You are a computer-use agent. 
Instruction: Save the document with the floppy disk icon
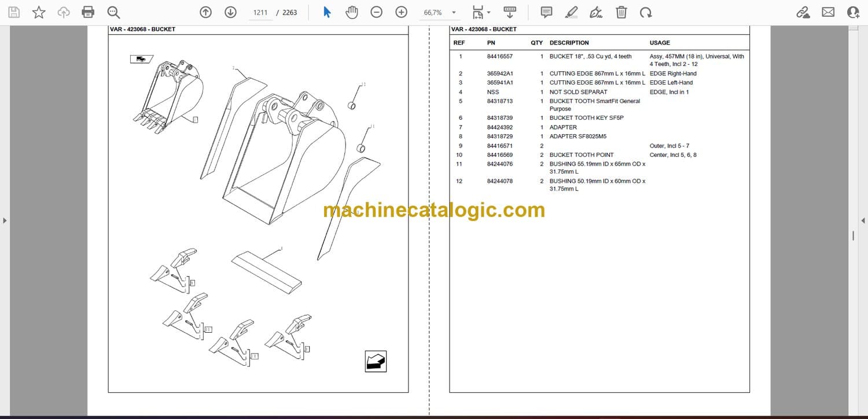(14, 12)
